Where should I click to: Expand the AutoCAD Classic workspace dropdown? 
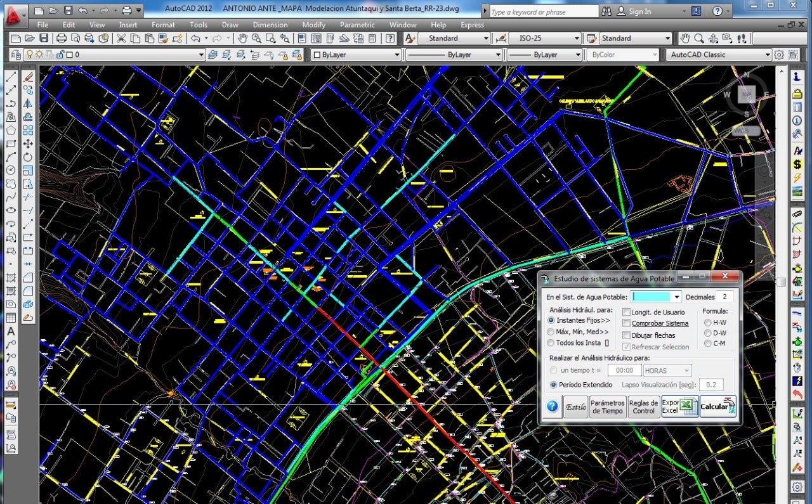point(767,55)
